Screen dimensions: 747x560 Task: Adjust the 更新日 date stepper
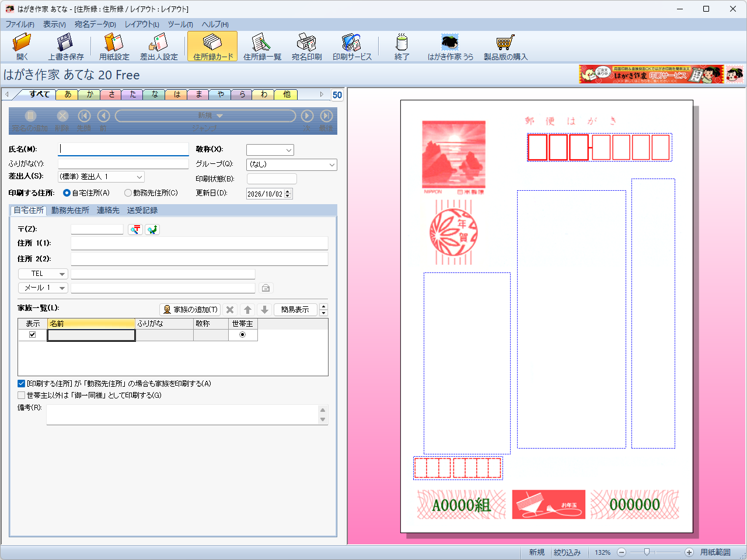pos(287,194)
